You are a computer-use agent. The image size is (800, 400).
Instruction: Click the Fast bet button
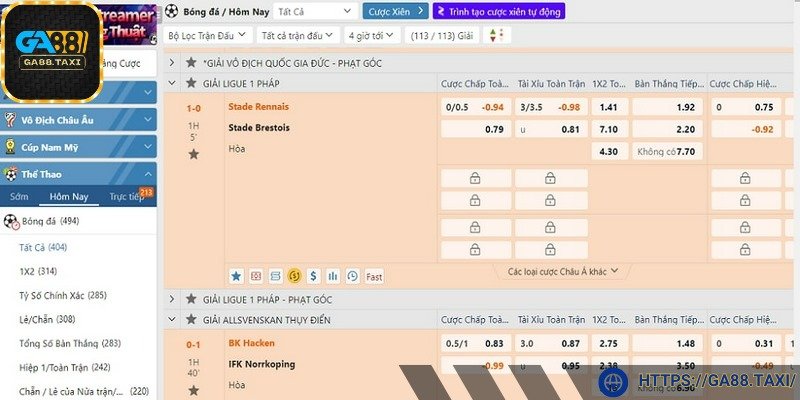click(x=374, y=275)
